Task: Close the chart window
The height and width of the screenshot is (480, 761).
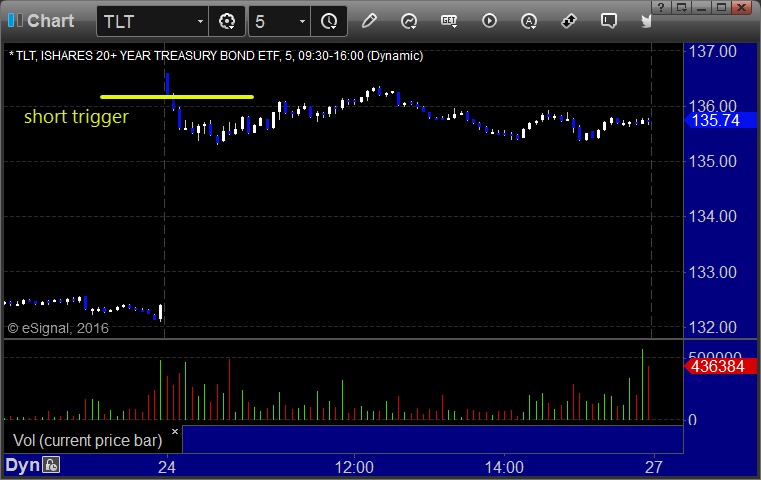Action: 742,7
